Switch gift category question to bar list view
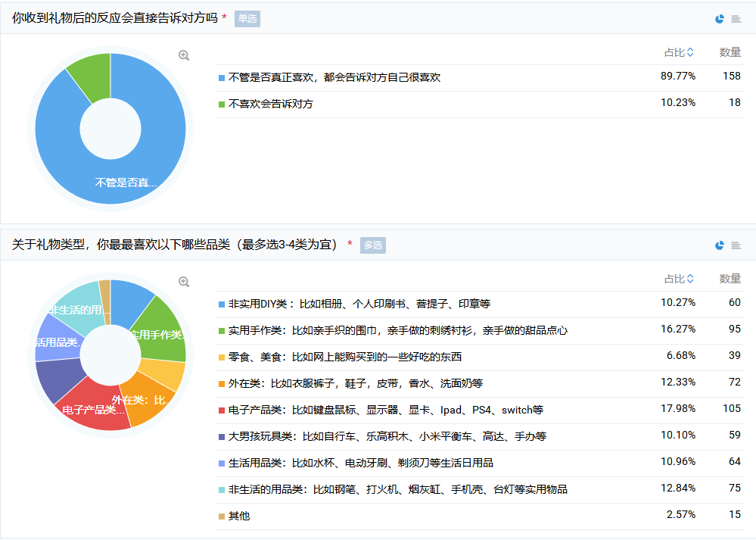 [x=736, y=245]
